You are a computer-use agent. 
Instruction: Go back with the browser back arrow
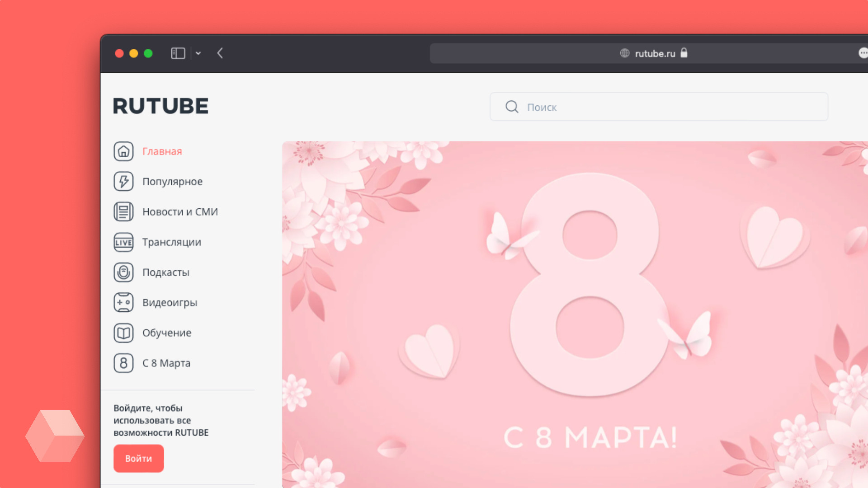(220, 53)
